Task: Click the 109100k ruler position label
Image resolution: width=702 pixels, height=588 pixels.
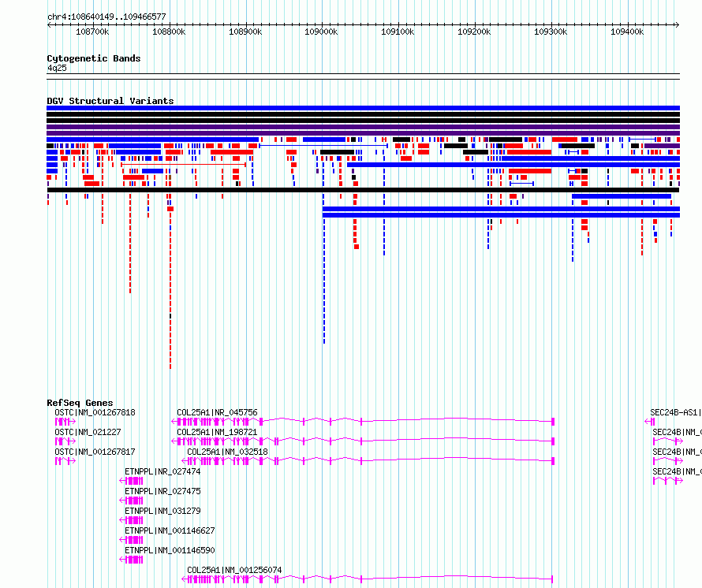Action: pyautogui.click(x=398, y=32)
